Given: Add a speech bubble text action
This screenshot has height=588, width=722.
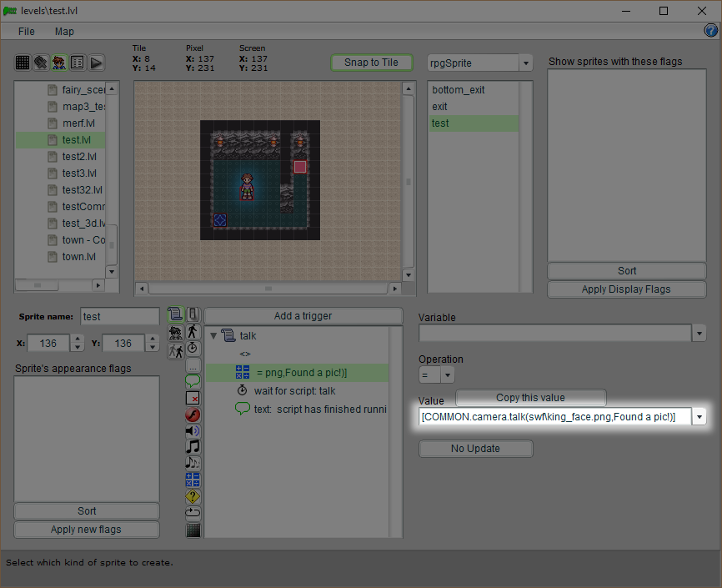Looking at the screenshot, I should [193, 381].
